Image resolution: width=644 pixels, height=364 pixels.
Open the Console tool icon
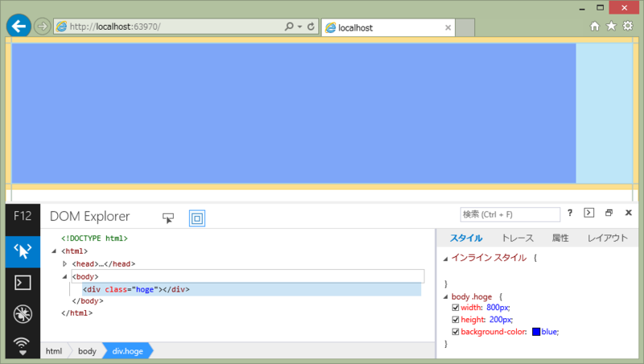point(23,283)
